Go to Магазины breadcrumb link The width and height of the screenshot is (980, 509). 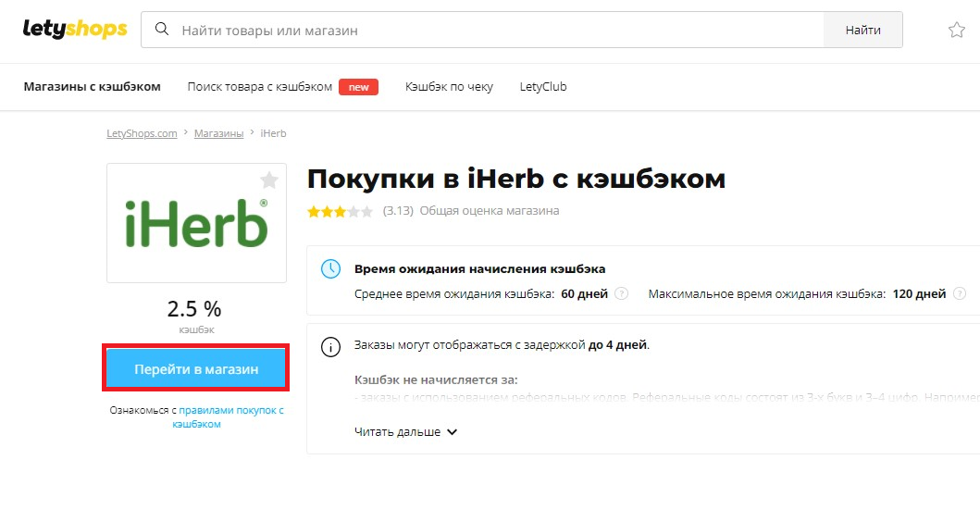(218, 133)
